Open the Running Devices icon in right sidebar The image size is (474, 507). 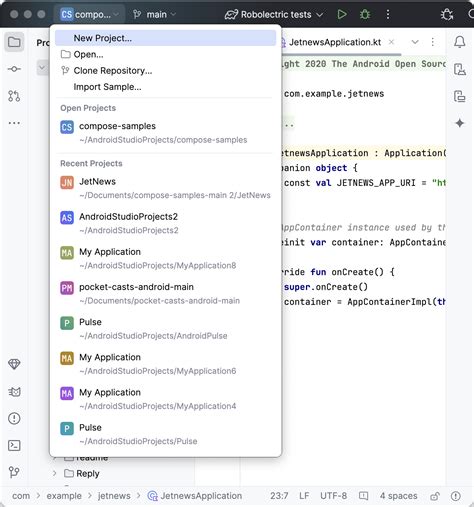coord(460,96)
